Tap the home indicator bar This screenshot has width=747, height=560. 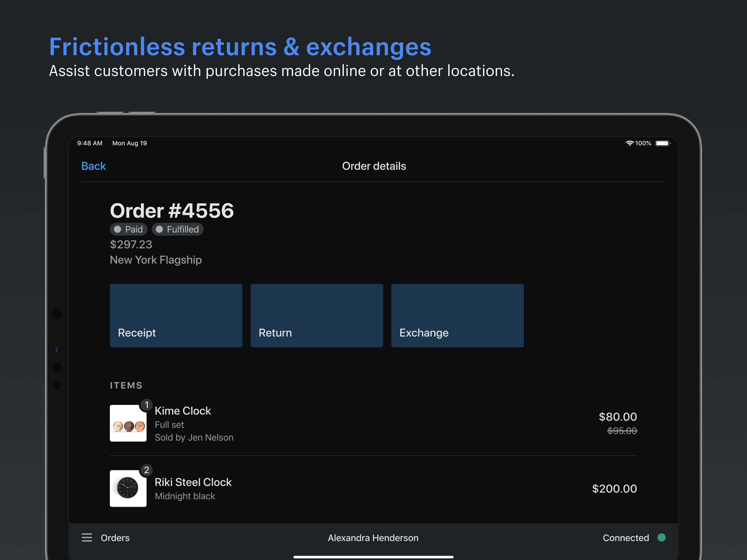[x=373, y=557]
